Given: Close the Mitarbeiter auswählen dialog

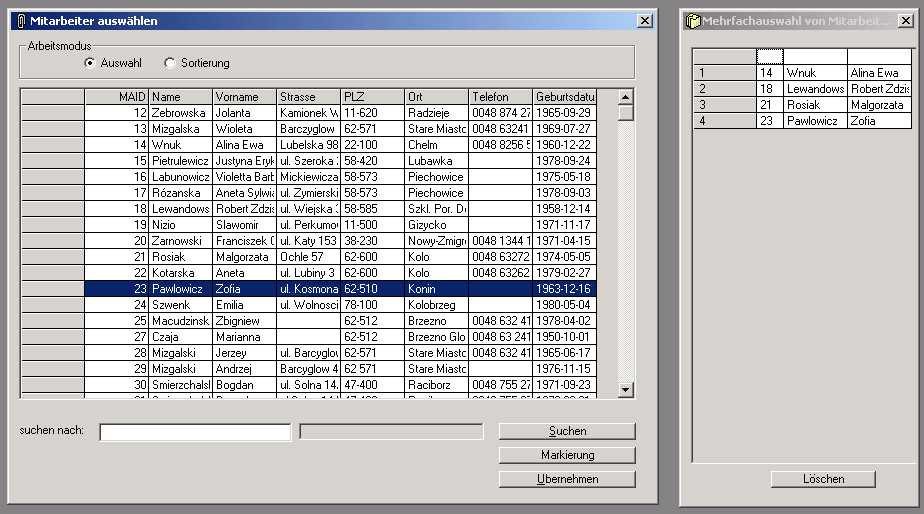Looking at the screenshot, I should [x=645, y=21].
